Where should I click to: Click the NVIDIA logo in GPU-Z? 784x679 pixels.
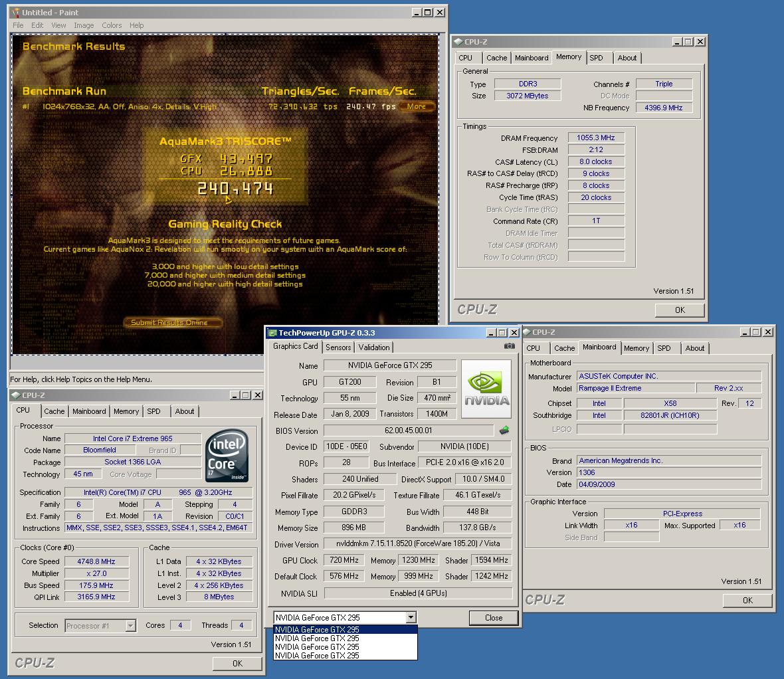pyautogui.click(x=486, y=389)
